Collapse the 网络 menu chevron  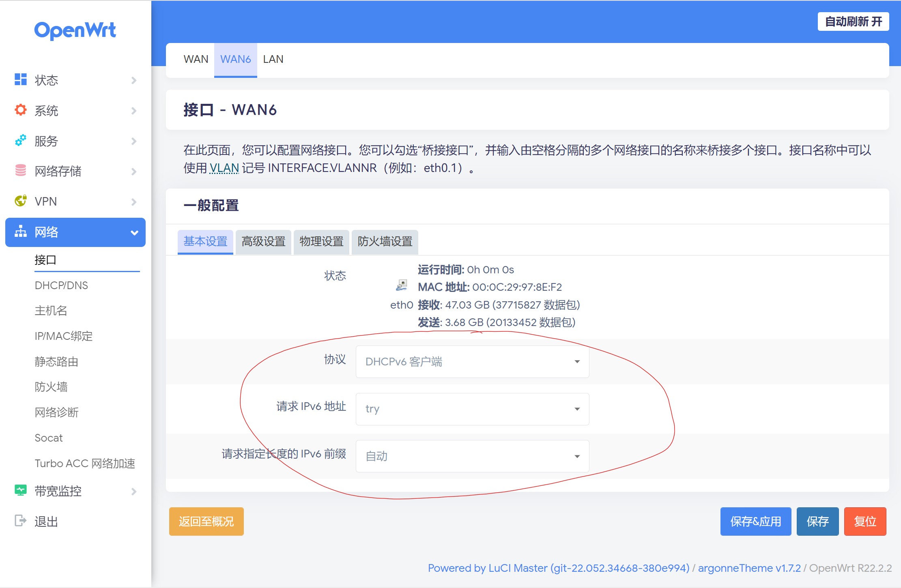point(134,233)
